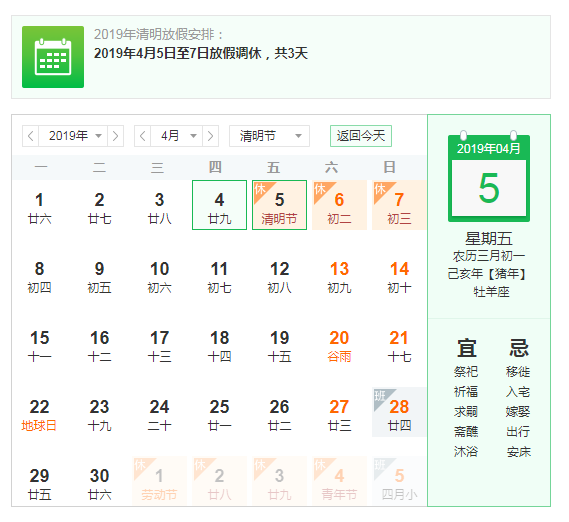Select April 13 Saturday date
569x522 pixels.
[339, 277]
